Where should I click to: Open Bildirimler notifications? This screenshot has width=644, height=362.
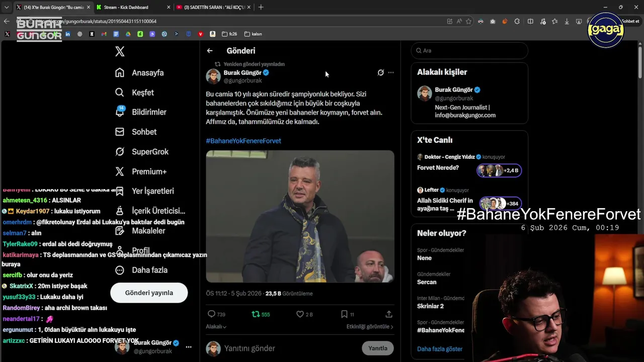coord(140,112)
